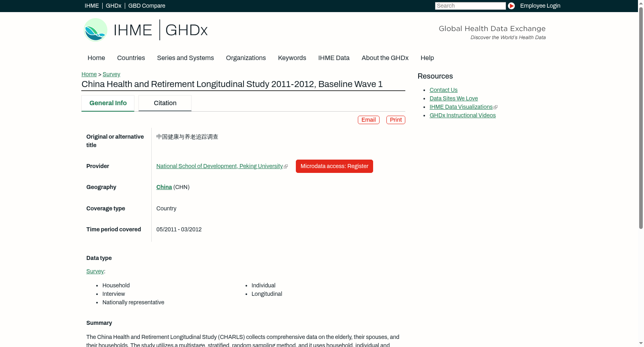Click the Resources heading
Viewport: 644px width, 347px height.
click(435, 76)
